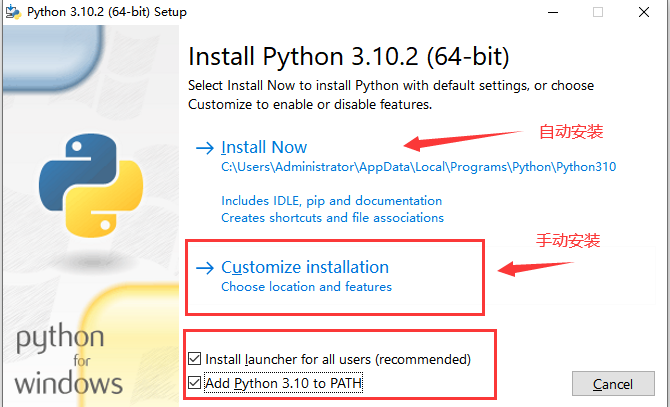Cancel the Python setup
Screen dimensions: 670x407
coord(613,384)
